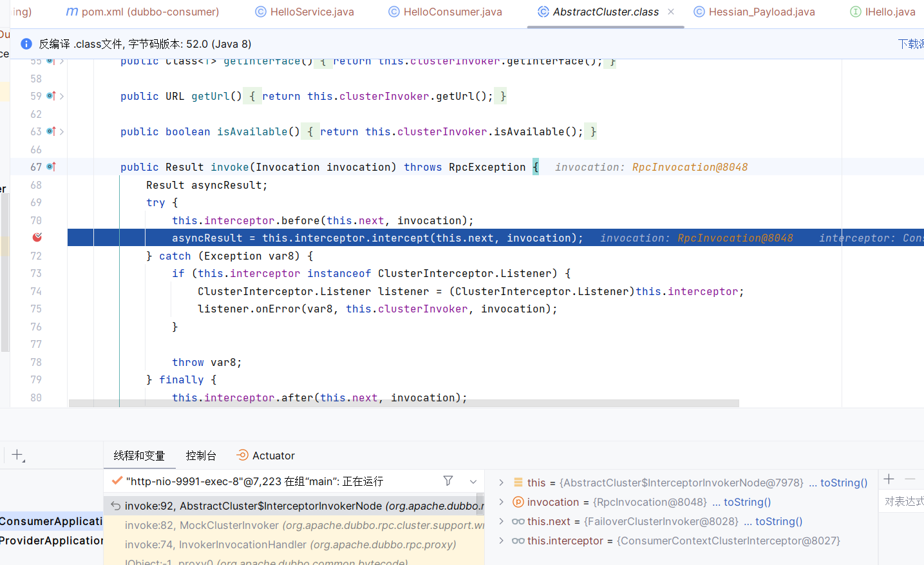Viewport: 924px width, 565px height.
Task: Select the AbstractCluster.class tab
Action: tap(605, 12)
